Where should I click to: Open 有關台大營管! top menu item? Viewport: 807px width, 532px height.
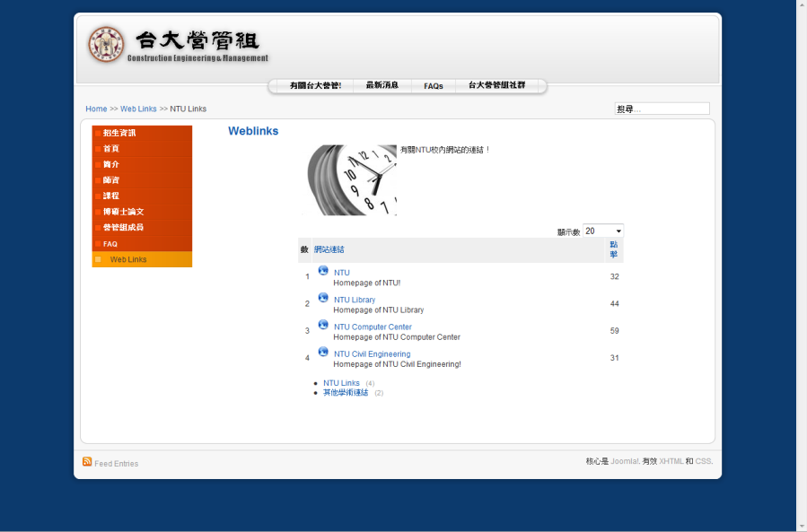click(315, 86)
